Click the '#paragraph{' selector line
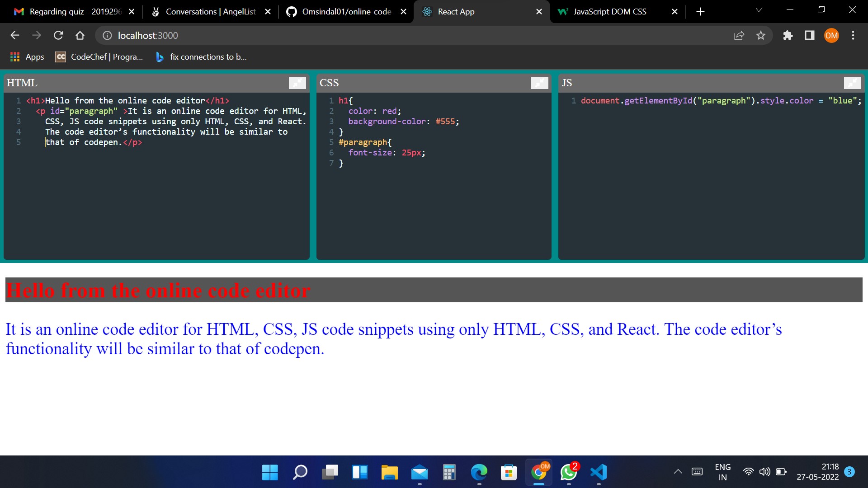This screenshot has height=488, width=868. click(365, 142)
